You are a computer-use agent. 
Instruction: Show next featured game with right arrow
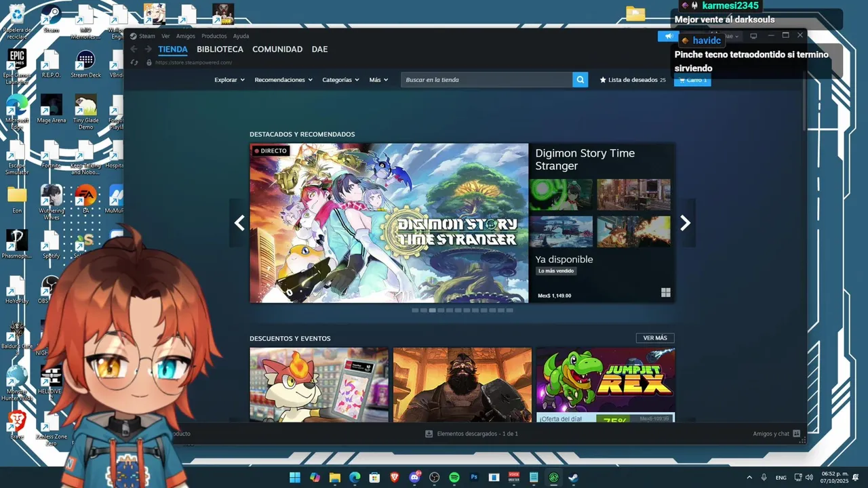click(x=685, y=223)
